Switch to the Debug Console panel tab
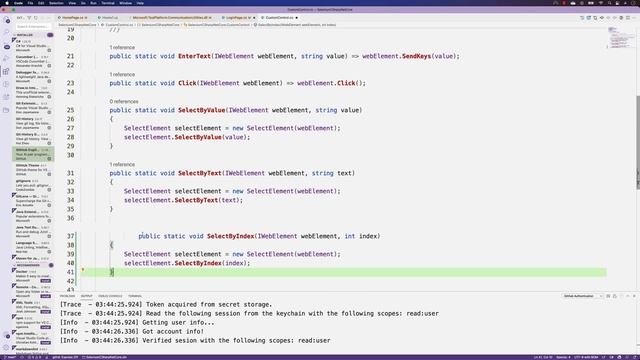Screen dimensions: 640x360 110,296
